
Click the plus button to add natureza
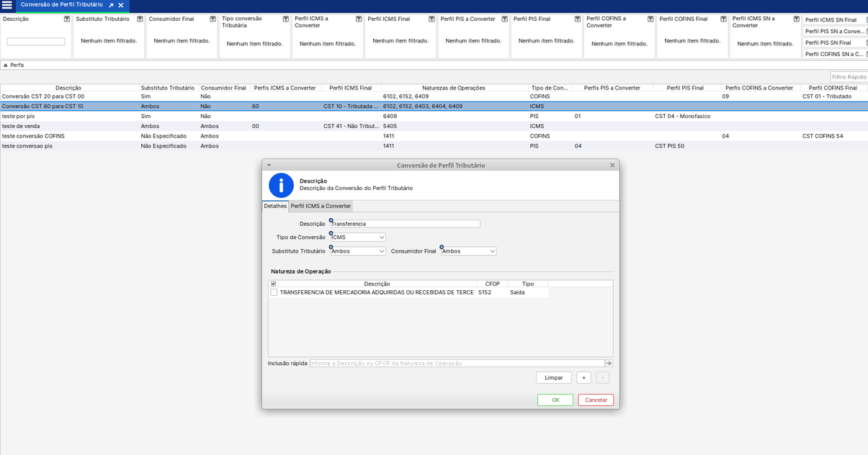tap(583, 378)
